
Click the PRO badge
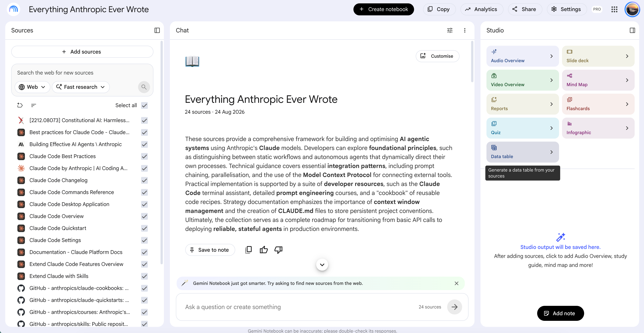597,9
